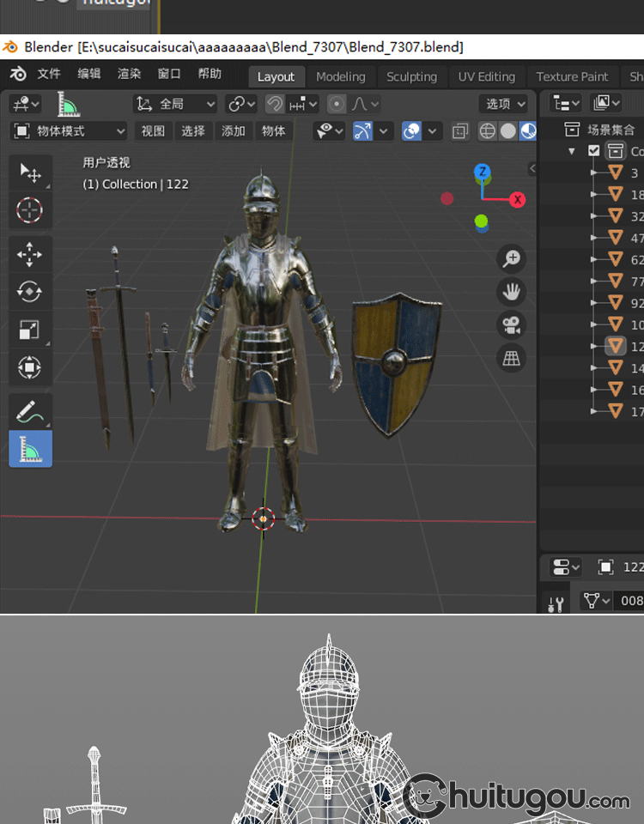Choose the Rotate tool
The height and width of the screenshot is (824, 644).
point(30,293)
